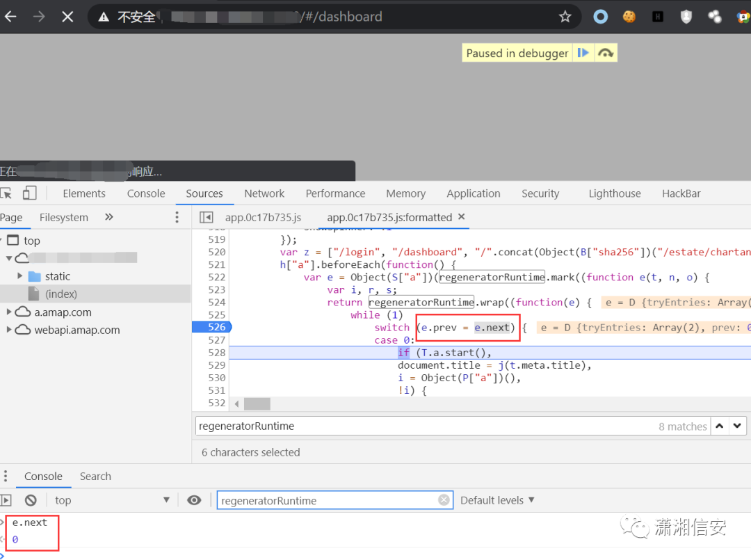
Task: Expand the webapi.amap.com domain node
Action: pos(9,330)
